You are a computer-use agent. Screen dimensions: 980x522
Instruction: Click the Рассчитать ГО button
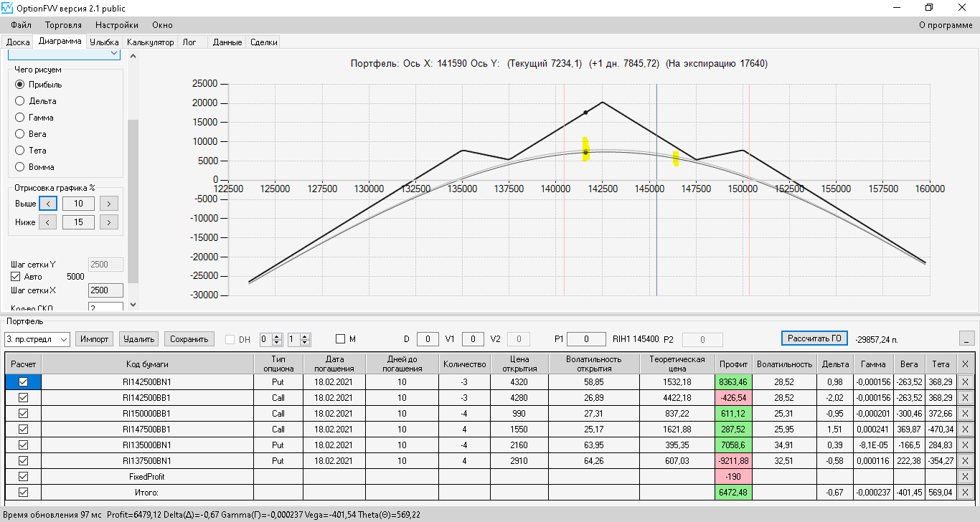tap(814, 338)
